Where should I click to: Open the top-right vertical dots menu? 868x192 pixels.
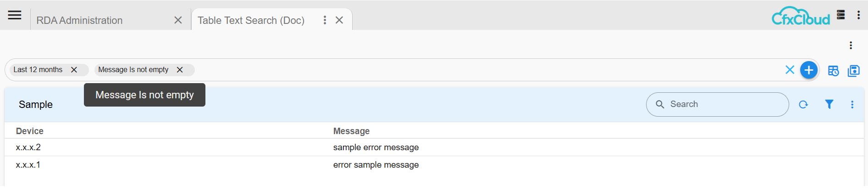point(858,15)
